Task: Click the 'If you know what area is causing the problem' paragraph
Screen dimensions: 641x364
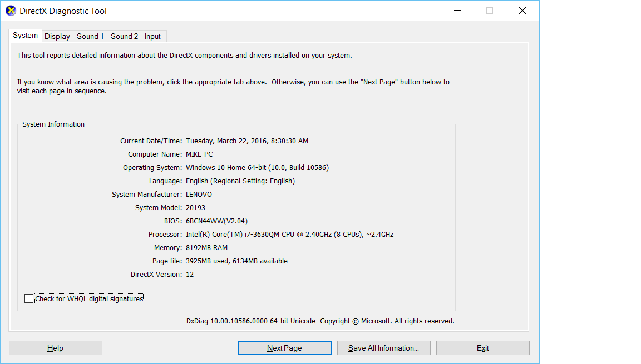Action: tap(234, 87)
